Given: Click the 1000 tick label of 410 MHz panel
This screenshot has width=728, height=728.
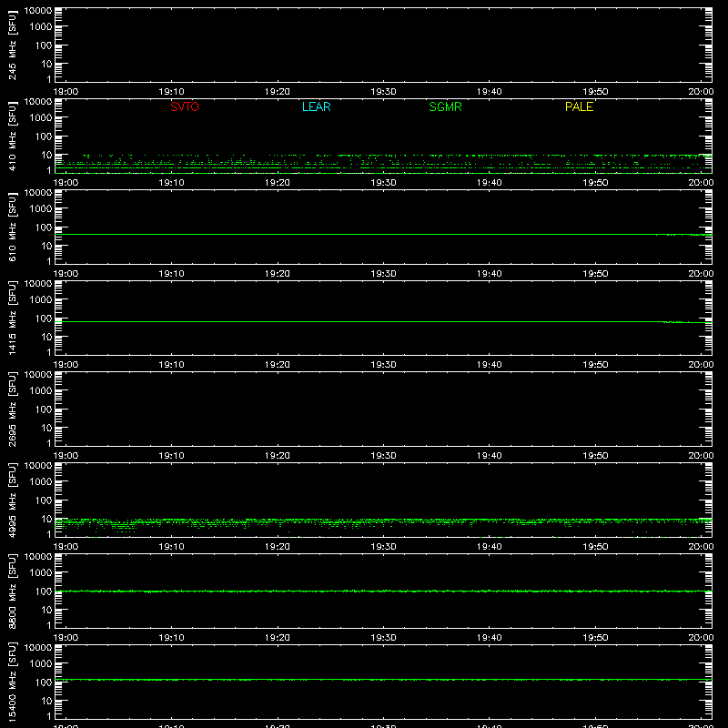Looking at the screenshot, I should click(41, 117).
